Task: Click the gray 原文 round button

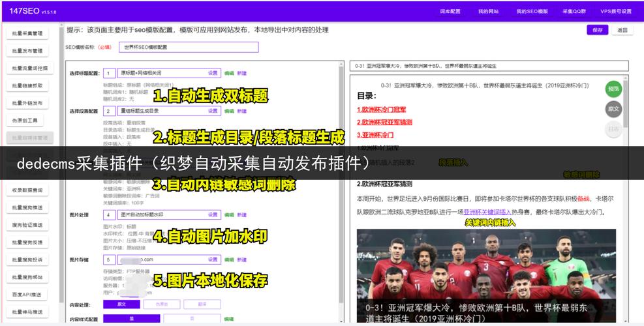Action: point(613,109)
